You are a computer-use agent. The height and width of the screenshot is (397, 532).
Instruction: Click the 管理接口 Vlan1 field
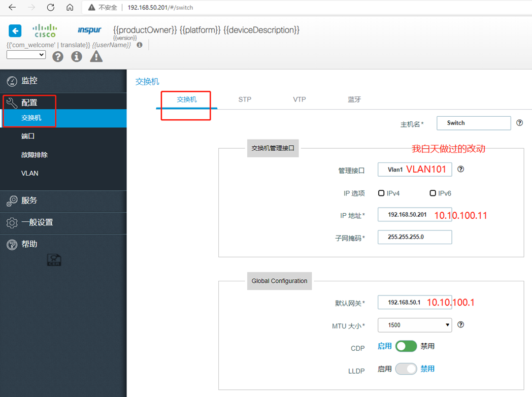tap(415, 170)
